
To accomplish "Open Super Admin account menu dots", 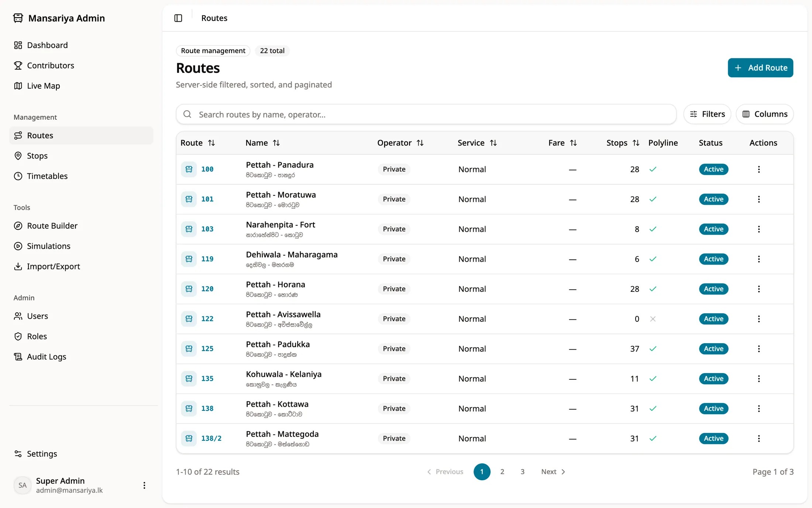I will [144, 485].
